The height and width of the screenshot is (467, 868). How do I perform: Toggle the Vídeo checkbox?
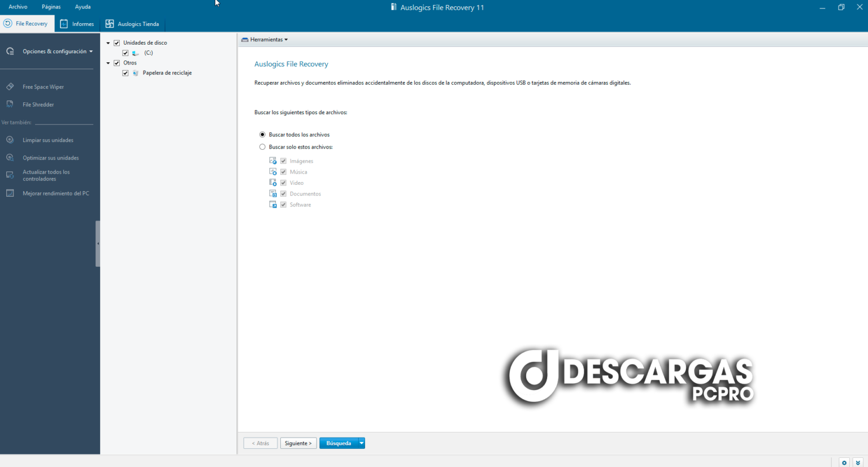coord(284,183)
